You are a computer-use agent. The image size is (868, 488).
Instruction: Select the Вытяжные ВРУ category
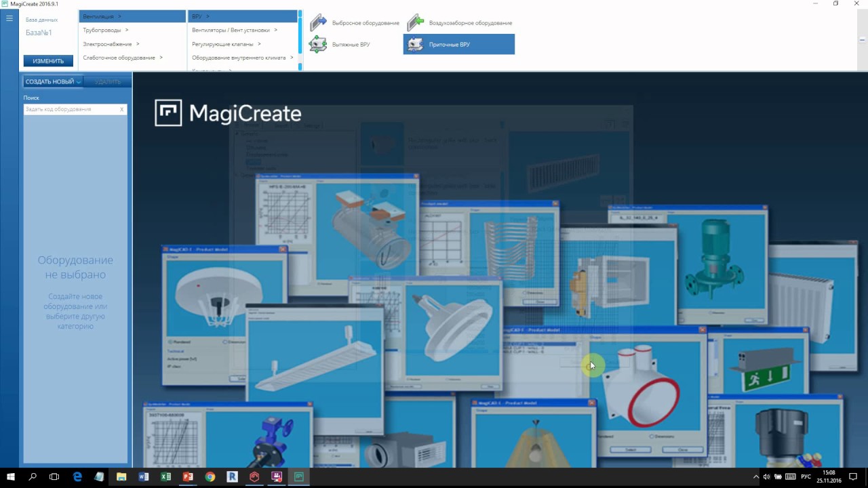pos(340,45)
